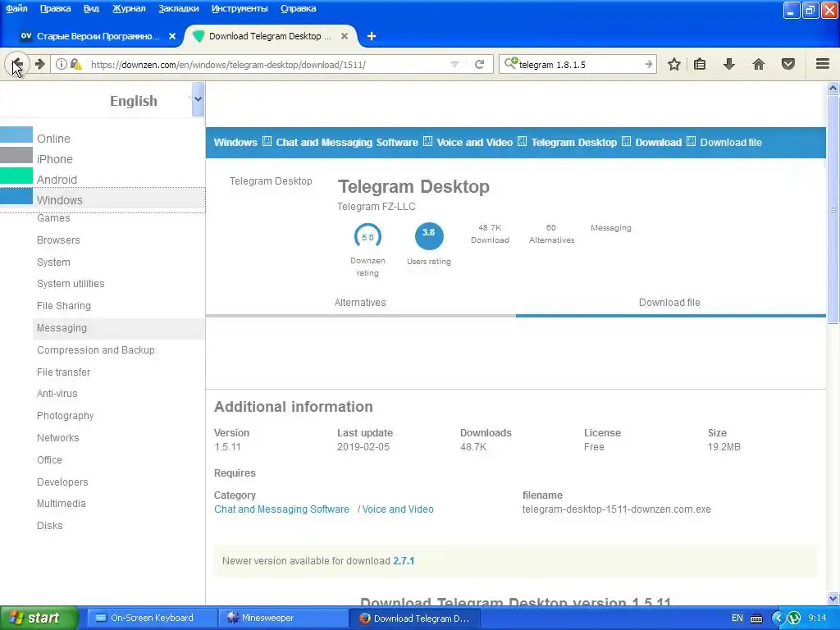Focus the search box containing telegram 1.8.1.5
This screenshot has height=630, width=840.
(578, 64)
